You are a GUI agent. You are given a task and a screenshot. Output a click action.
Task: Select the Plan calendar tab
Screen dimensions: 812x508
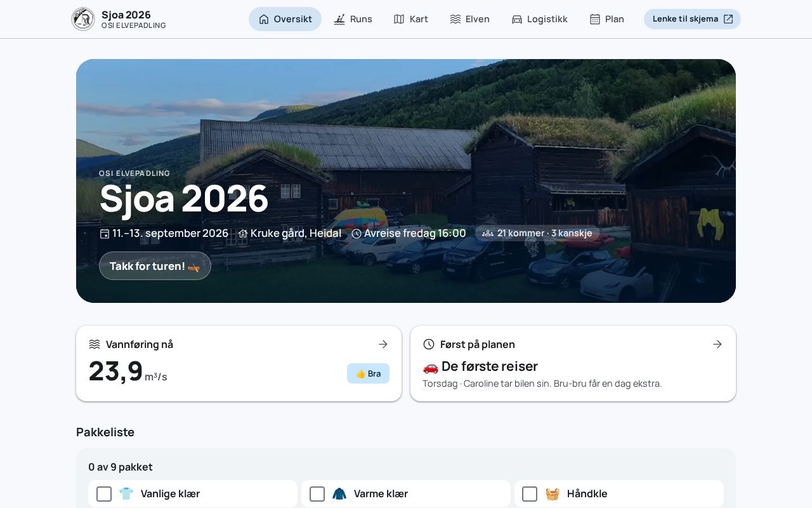(606, 19)
